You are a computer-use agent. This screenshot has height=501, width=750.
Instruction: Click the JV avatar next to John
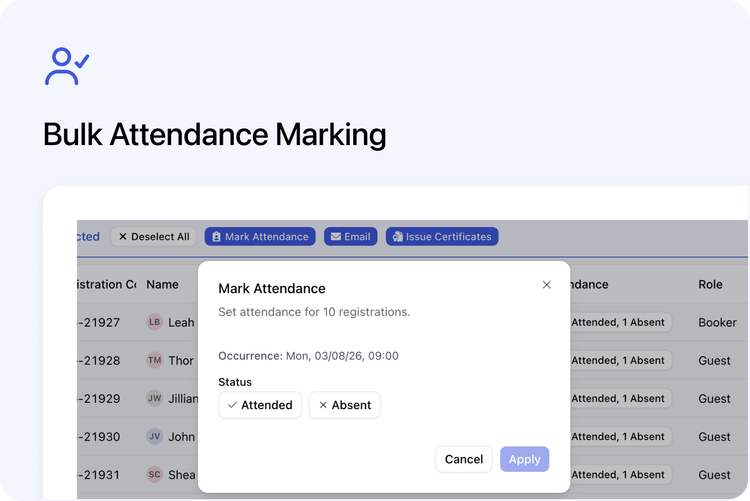(x=154, y=436)
